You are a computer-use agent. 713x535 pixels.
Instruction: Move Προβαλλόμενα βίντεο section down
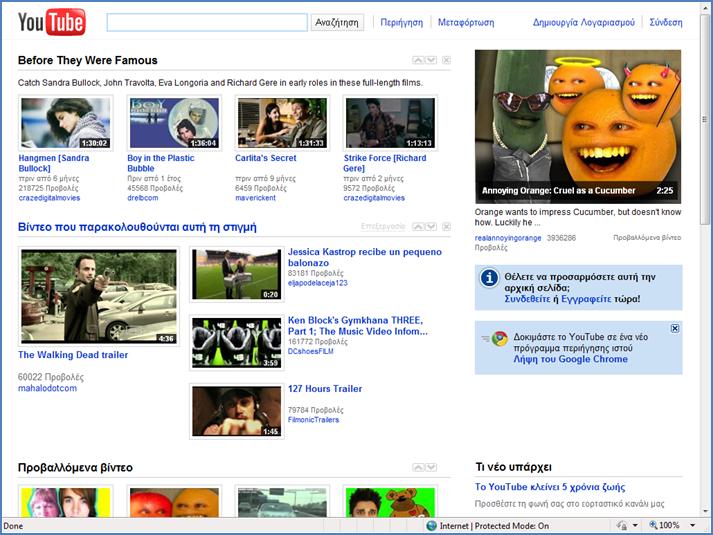(x=431, y=467)
